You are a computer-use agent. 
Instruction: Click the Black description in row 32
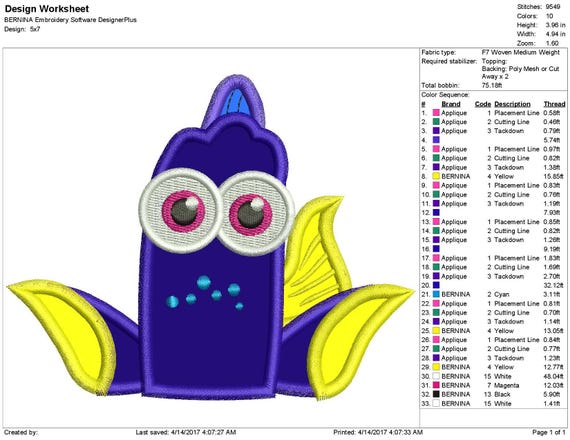[502, 394]
